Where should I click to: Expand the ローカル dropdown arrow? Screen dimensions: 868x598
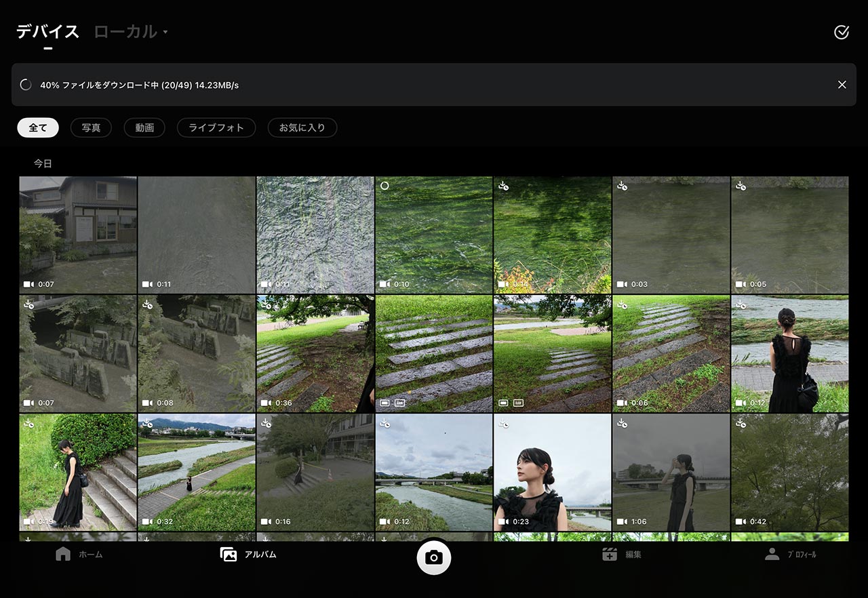(165, 32)
